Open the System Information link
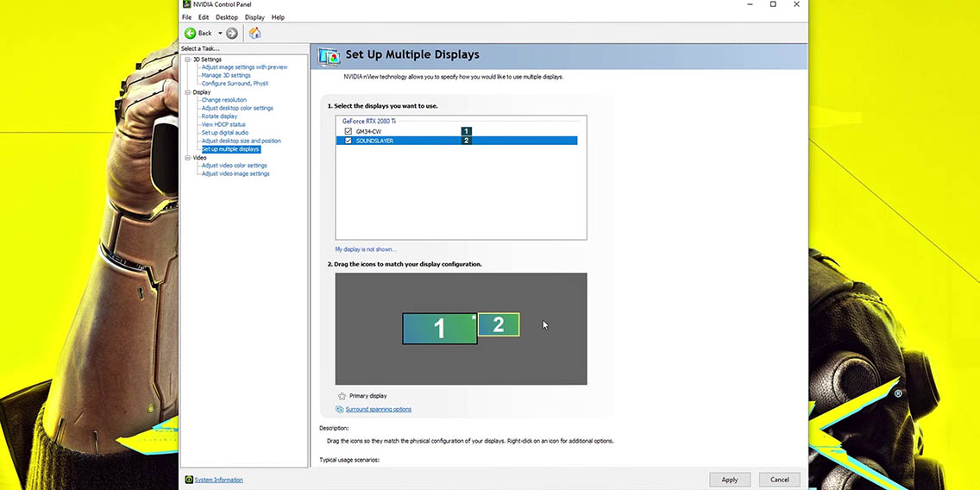 click(x=219, y=480)
